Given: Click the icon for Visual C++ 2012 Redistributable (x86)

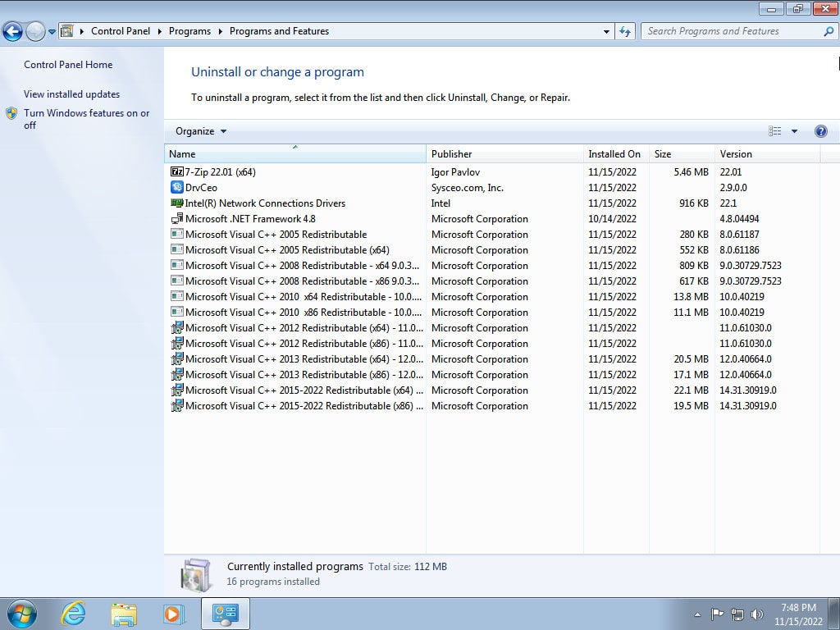Looking at the screenshot, I should (x=177, y=343).
